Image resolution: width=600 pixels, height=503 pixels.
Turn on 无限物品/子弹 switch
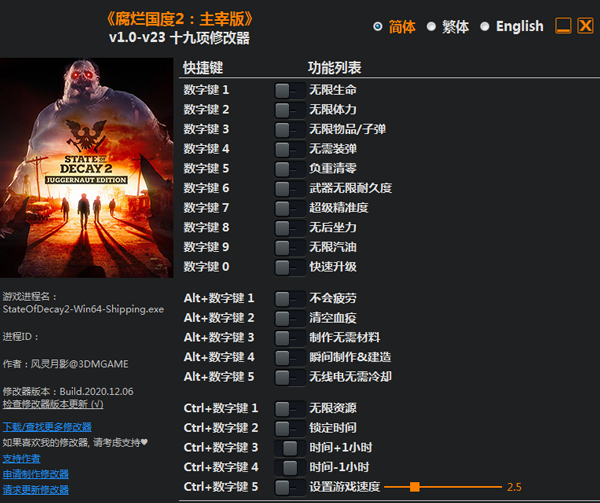pos(290,130)
